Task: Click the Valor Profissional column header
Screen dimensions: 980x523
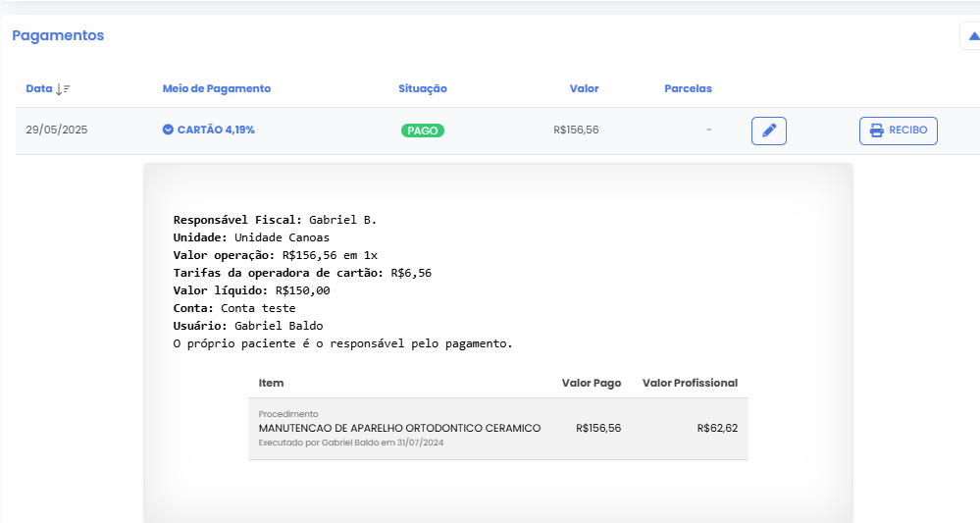Action: click(690, 383)
